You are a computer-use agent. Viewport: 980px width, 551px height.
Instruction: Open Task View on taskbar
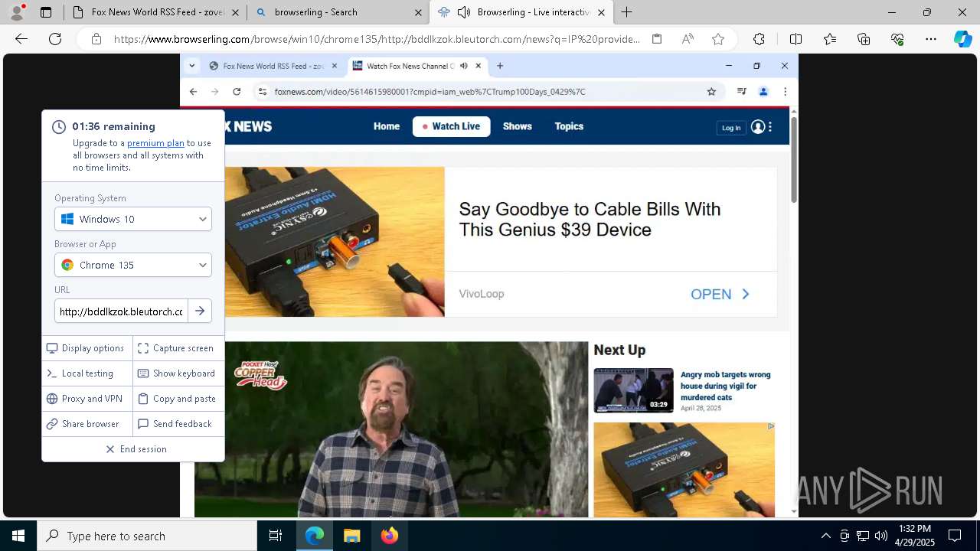click(276, 536)
